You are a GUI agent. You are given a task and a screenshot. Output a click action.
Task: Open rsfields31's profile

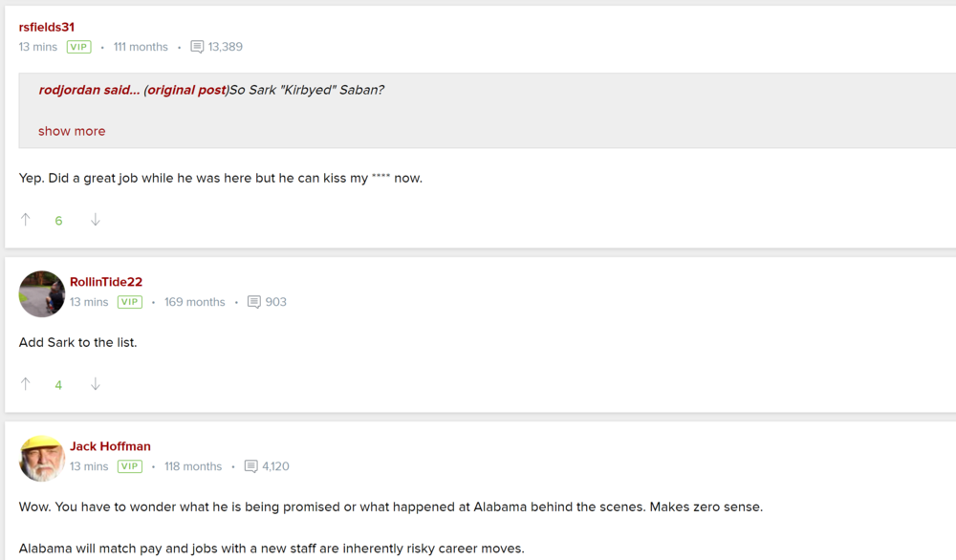tap(47, 27)
